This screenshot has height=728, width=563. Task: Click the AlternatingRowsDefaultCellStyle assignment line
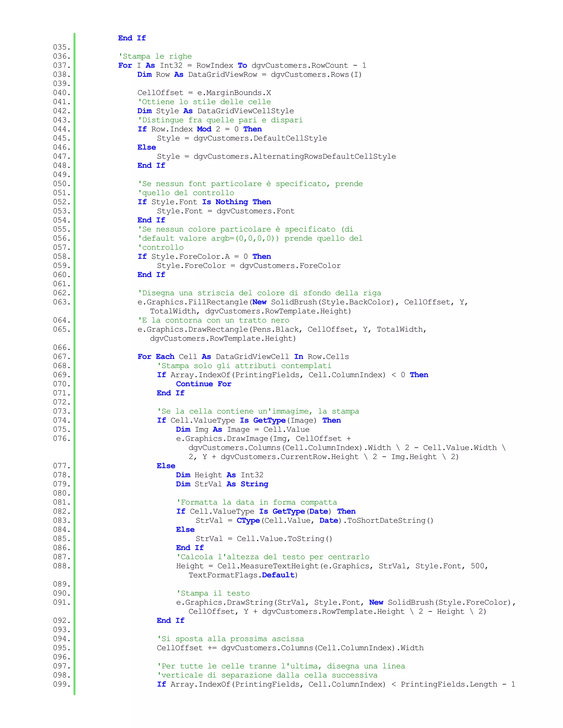pyautogui.click(x=277, y=157)
